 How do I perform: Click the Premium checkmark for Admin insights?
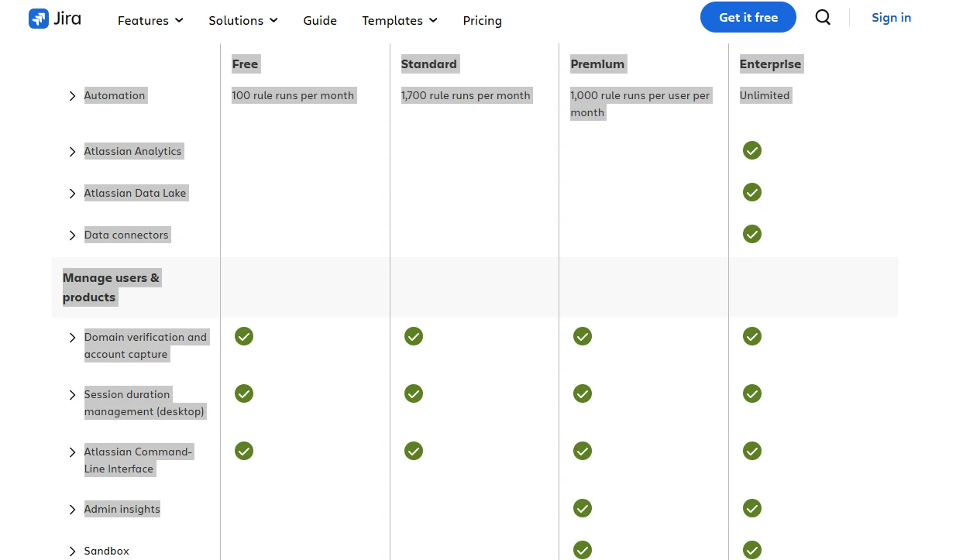[583, 508]
